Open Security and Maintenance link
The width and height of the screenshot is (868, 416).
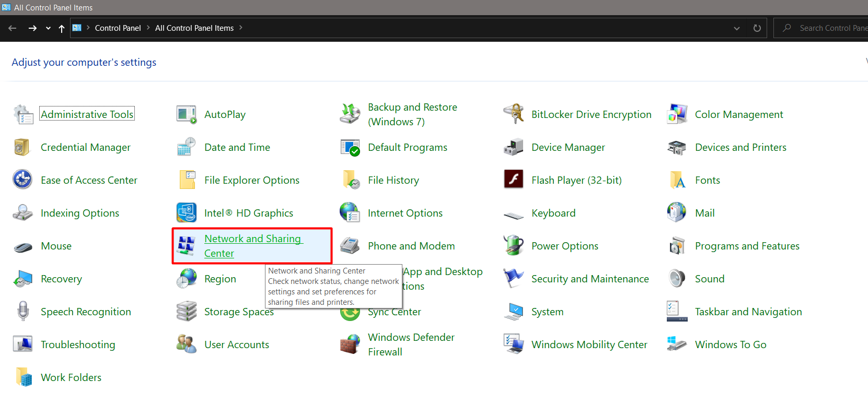tap(590, 279)
